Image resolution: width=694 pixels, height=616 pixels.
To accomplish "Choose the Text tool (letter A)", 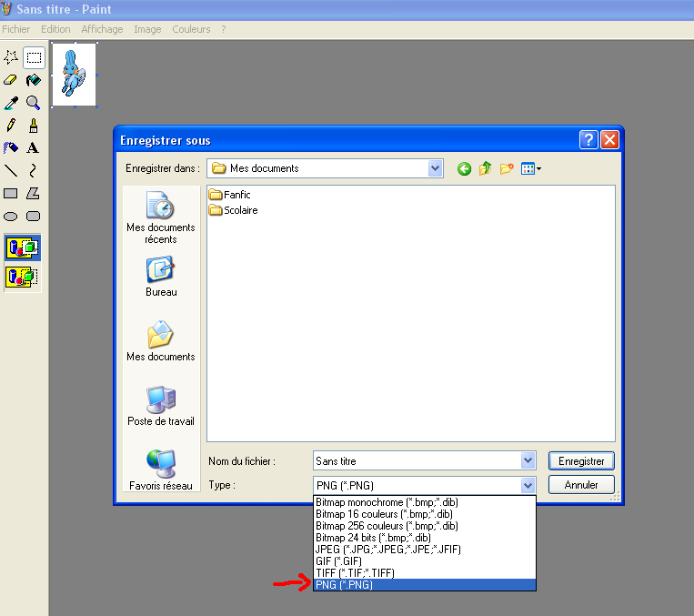I will pos(34,147).
